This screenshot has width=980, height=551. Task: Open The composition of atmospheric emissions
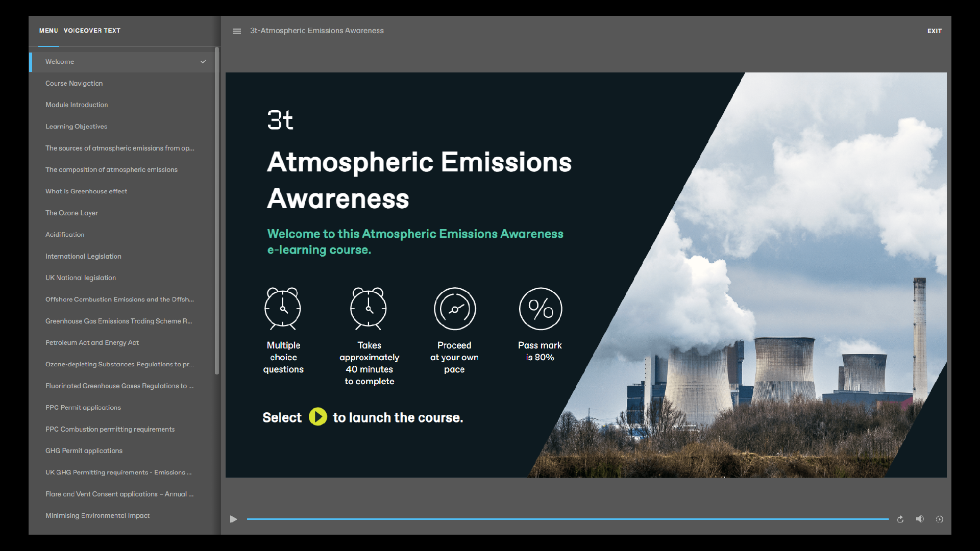(122, 170)
